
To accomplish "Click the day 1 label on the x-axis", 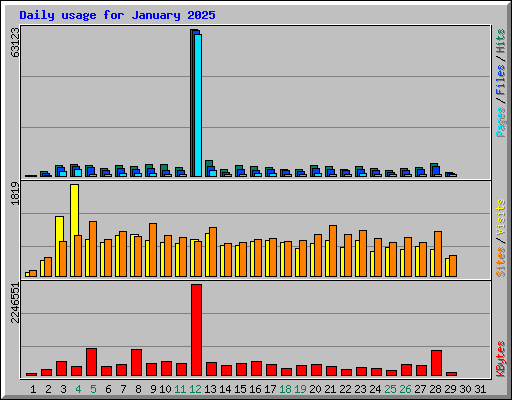I will coord(33,389).
